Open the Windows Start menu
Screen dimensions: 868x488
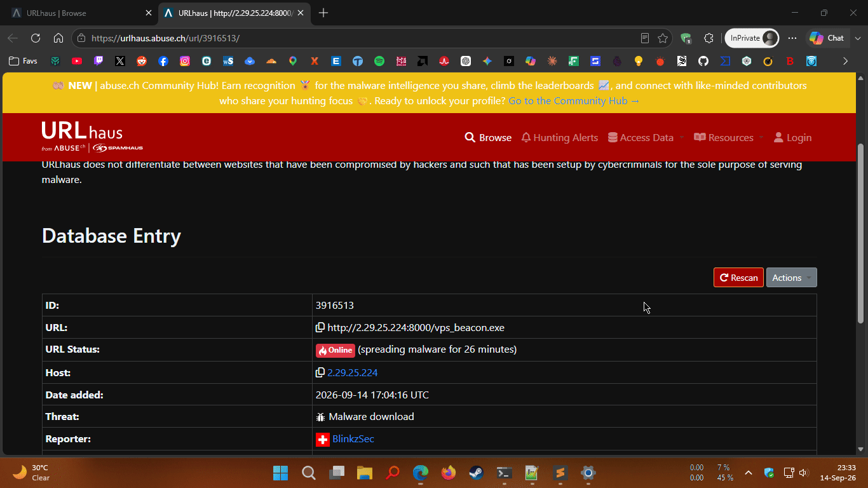(x=280, y=473)
